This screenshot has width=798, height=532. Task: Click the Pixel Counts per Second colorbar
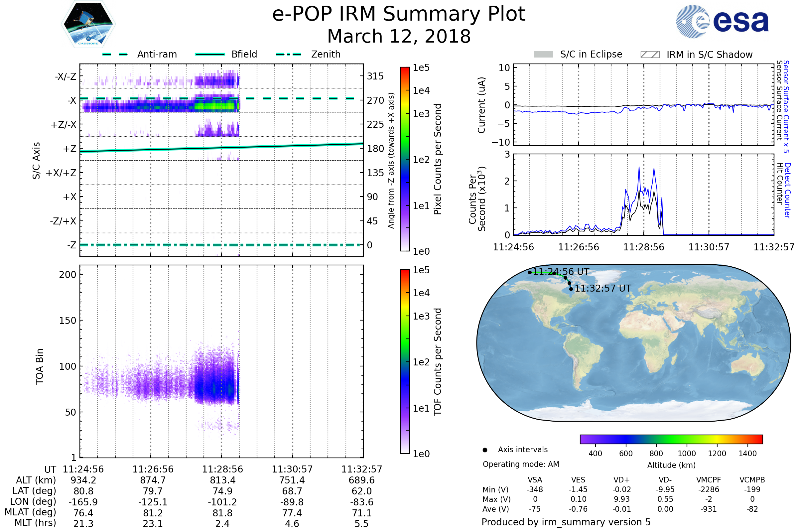point(405,159)
